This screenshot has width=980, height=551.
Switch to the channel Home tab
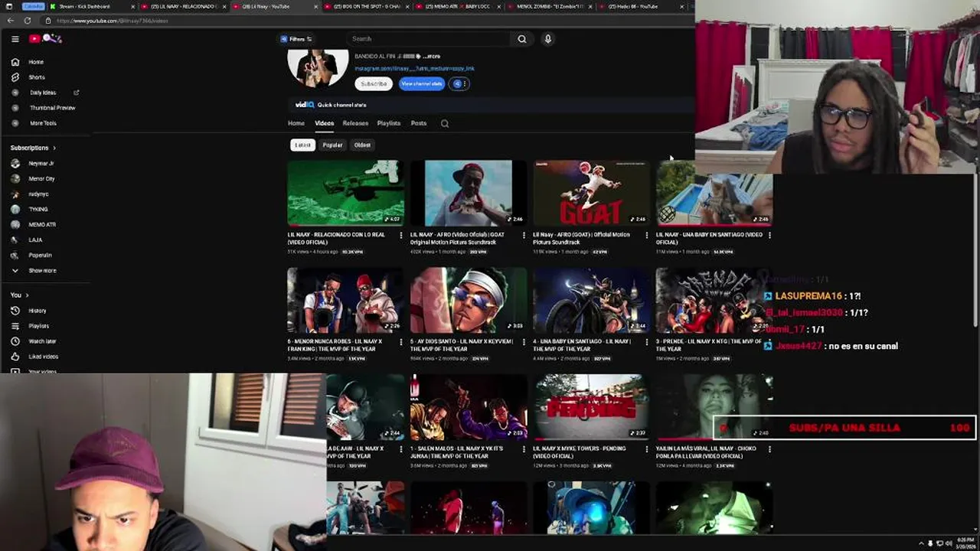(x=296, y=123)
